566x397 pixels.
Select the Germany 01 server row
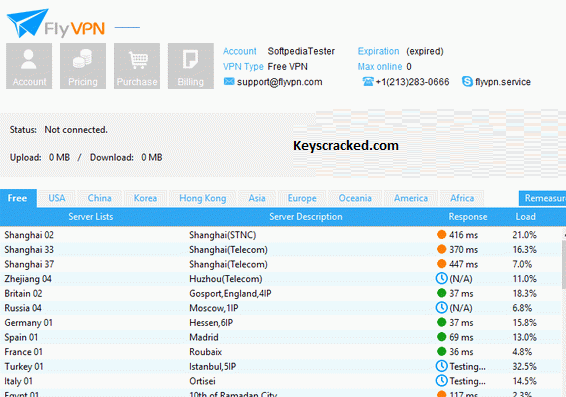281,323
